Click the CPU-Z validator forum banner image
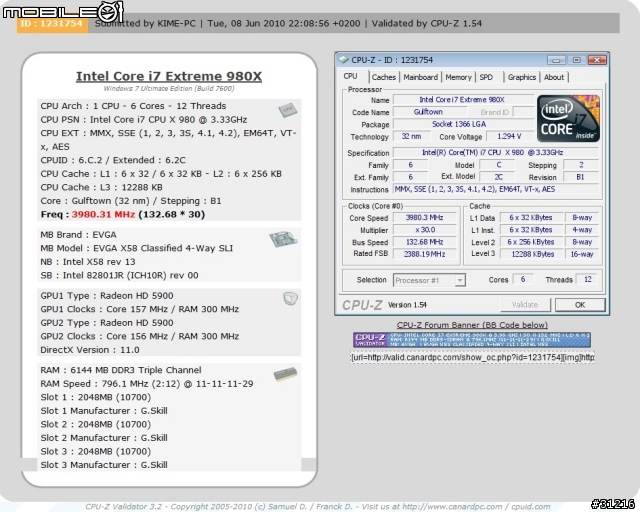 coord(472,340)
